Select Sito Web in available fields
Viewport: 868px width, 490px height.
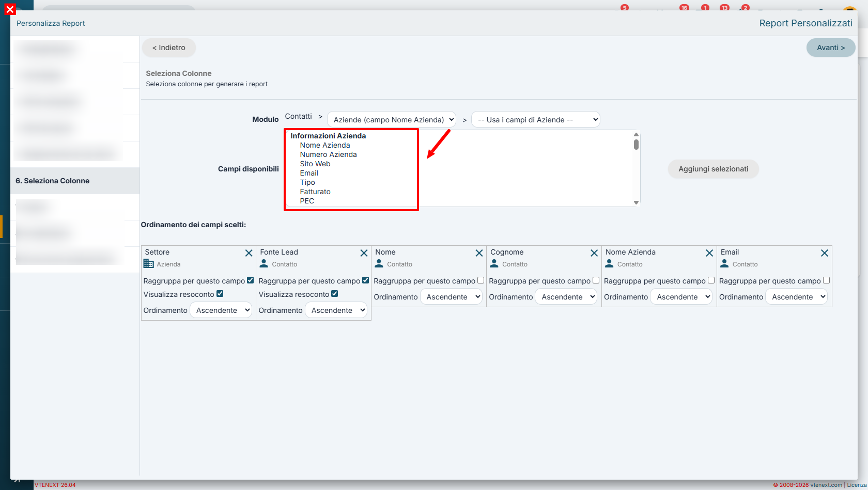click(x=315, y=164)
